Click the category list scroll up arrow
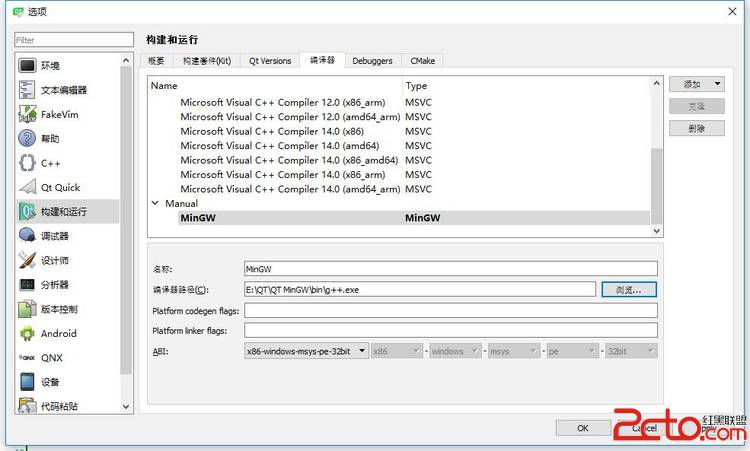The height and width of the screenshot is (451, 750). tap(126, 60)
